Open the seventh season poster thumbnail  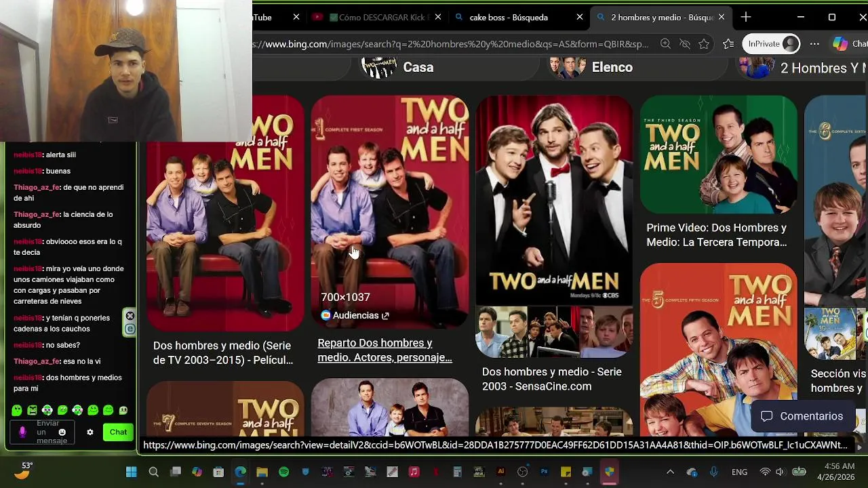[225, 409]
